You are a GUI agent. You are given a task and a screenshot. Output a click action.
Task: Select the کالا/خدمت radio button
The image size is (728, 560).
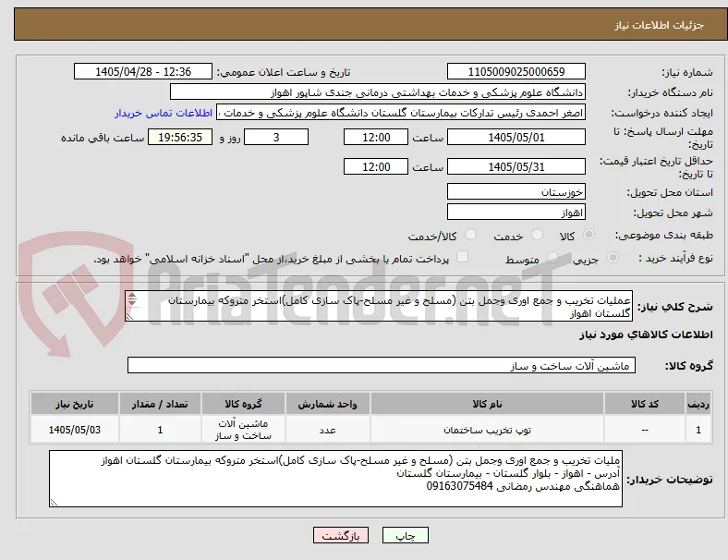[x=470, y=235]
